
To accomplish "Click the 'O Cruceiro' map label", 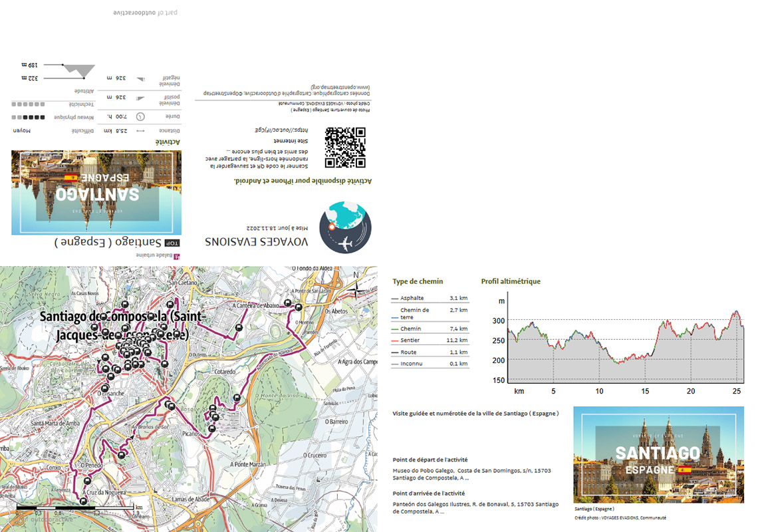I will (315, 455).
